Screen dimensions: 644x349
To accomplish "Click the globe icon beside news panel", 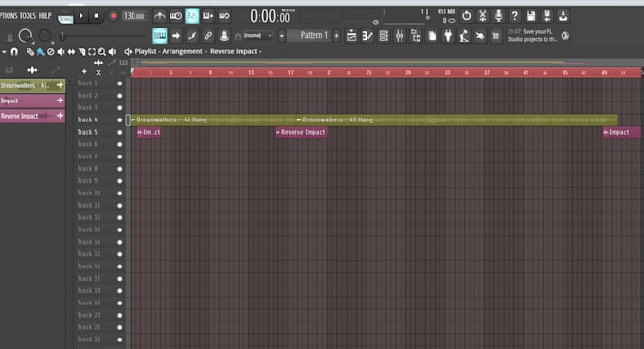I will point(565,36).
